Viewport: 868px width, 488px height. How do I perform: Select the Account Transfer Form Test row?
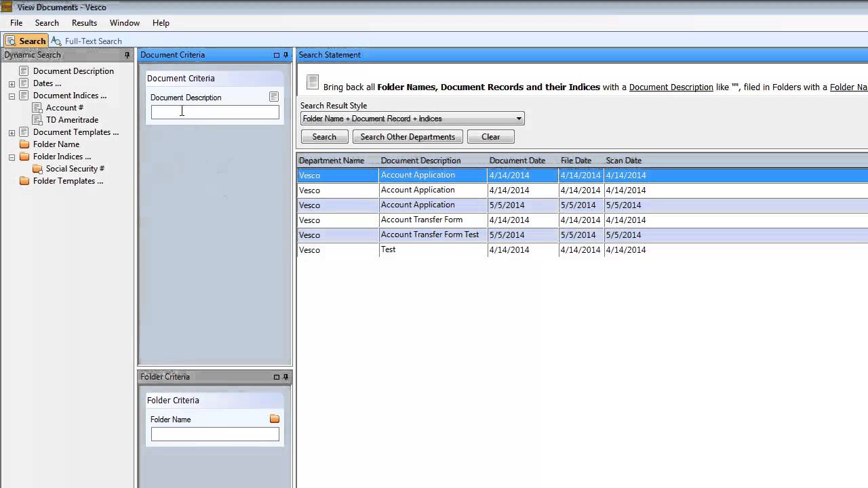click(x=583, y=235)
